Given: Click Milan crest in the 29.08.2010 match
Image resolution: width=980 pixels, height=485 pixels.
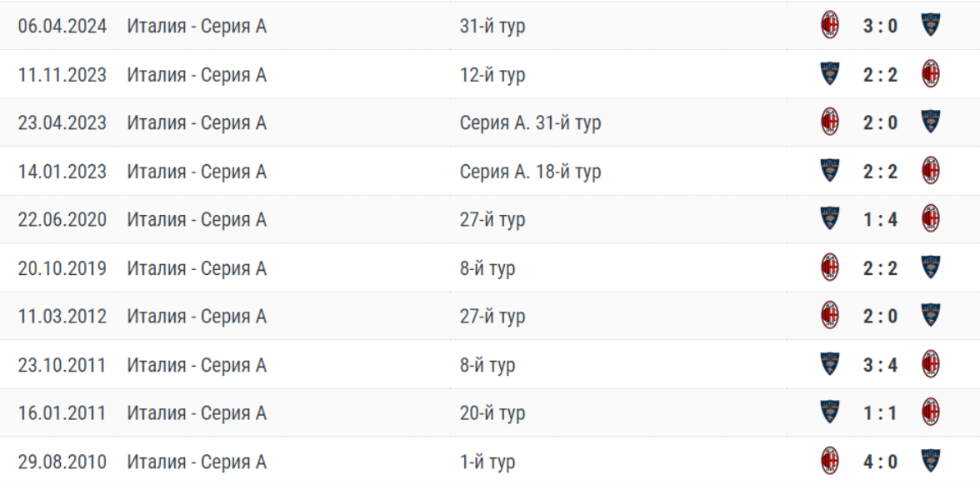Looking at the screenshot, I should pyautogui.click(x=830, y=461).
